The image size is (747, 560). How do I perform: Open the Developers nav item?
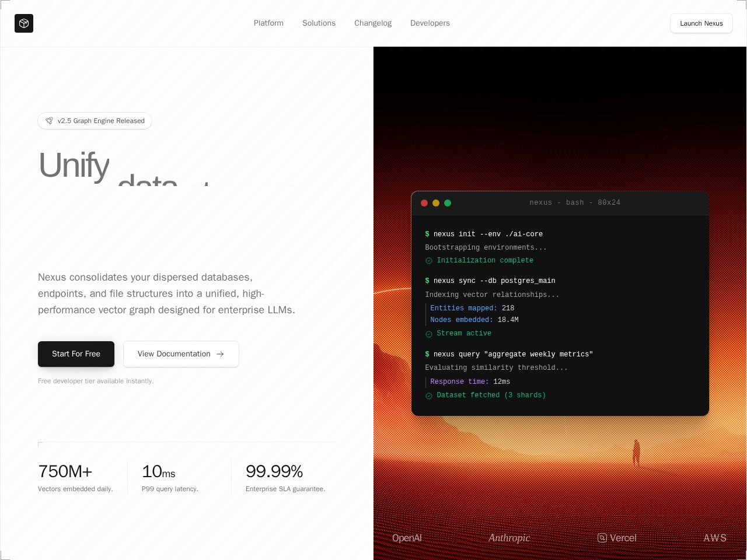[430, 23]
